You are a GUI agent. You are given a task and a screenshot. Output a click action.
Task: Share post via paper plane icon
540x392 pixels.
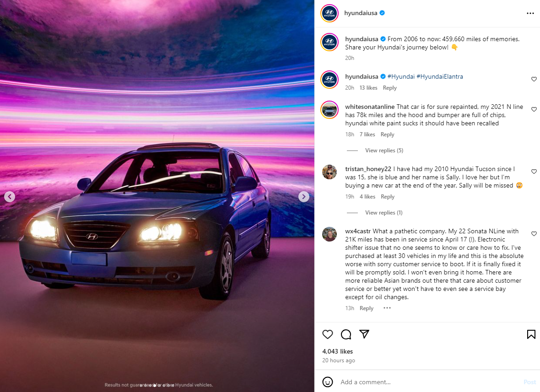coord(364,334)
